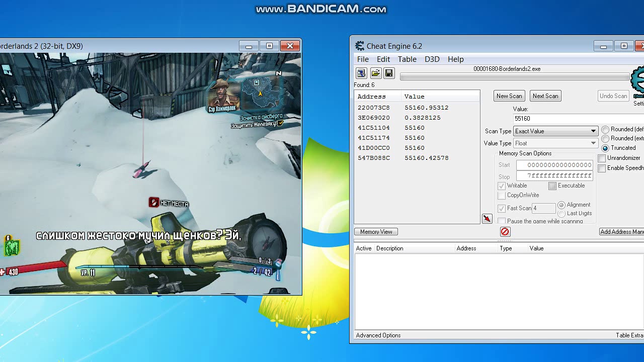Select address 3E069020 in results list

(x=374, y=118)
